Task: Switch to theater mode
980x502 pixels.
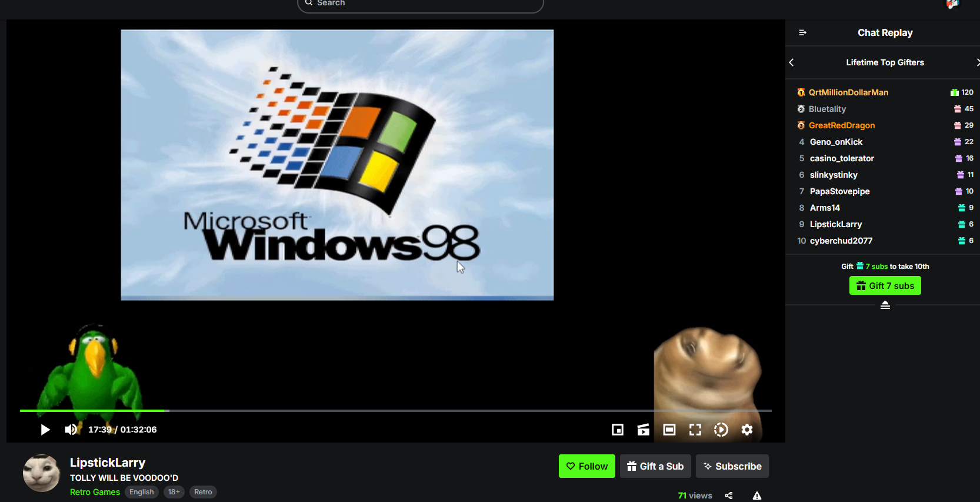Action: pyautogui.click(x=669, y=430)
